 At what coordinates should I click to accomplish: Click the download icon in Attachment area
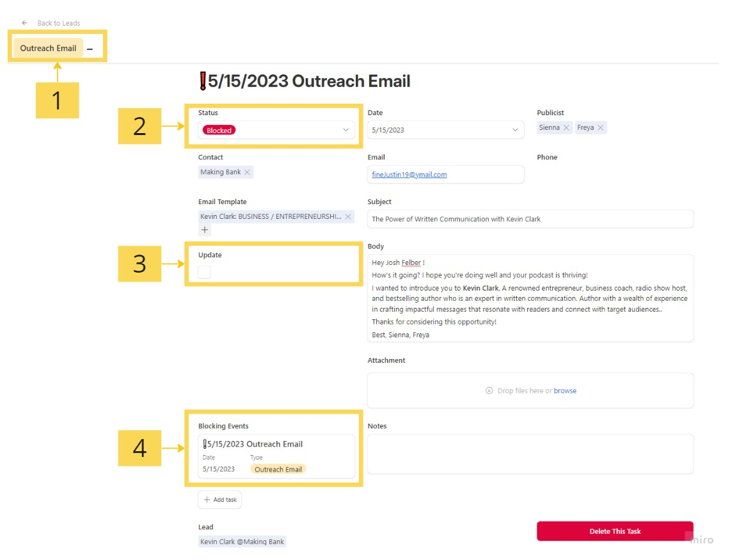pos(489,390)
